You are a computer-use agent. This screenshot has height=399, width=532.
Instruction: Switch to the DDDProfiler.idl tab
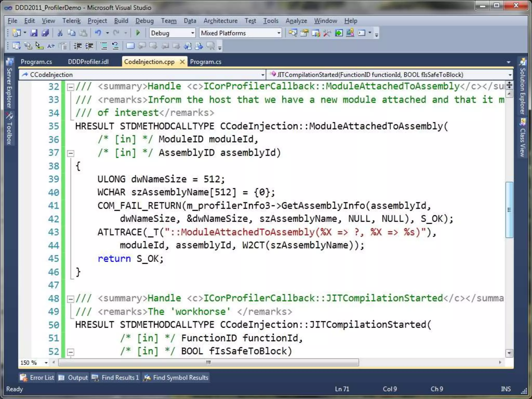coord(88,62)
